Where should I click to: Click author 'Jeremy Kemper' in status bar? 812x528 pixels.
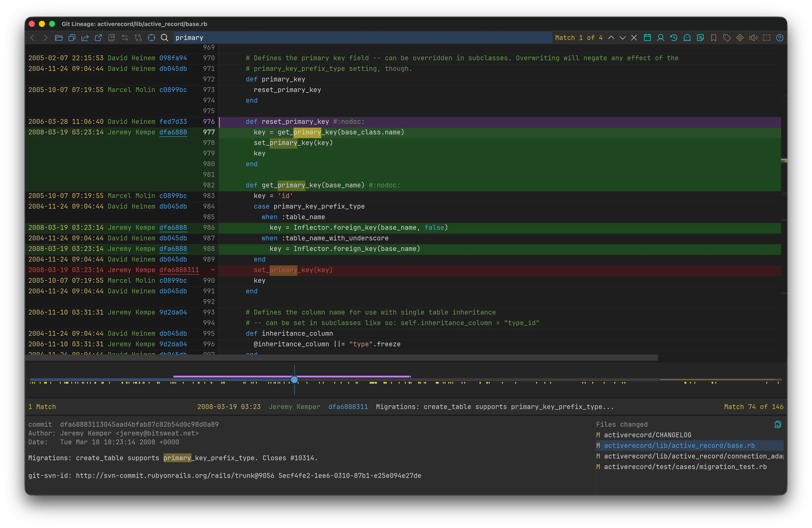pos(294,407)
